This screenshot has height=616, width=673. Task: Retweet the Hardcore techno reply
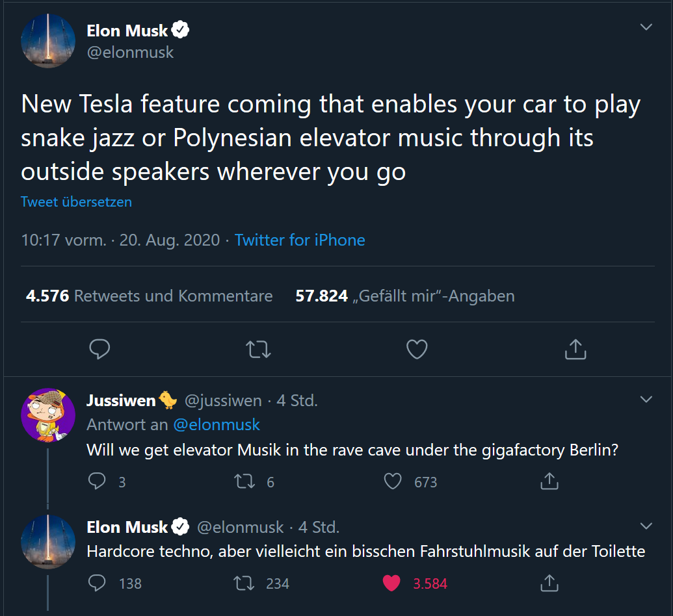click(x=244, y=584)
